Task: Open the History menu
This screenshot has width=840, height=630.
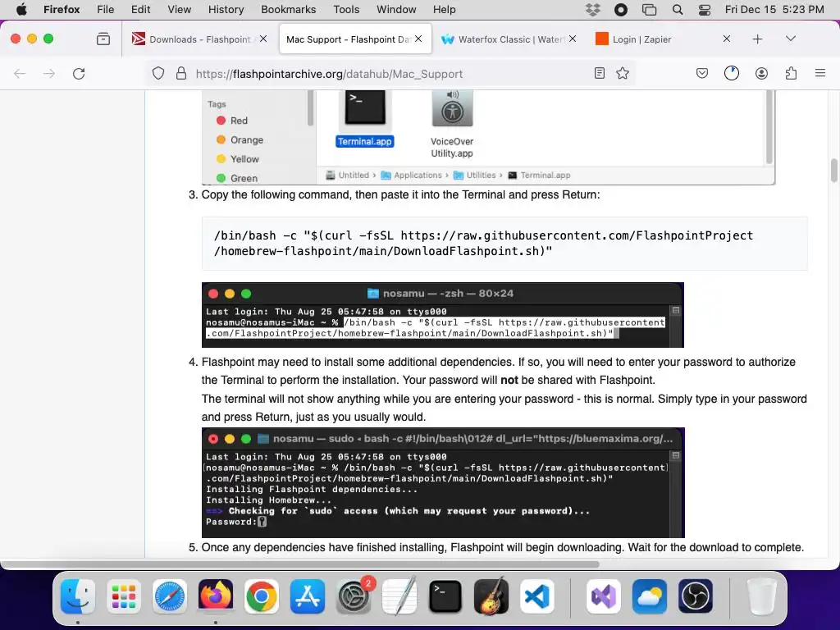Action: tap(226, 10)
